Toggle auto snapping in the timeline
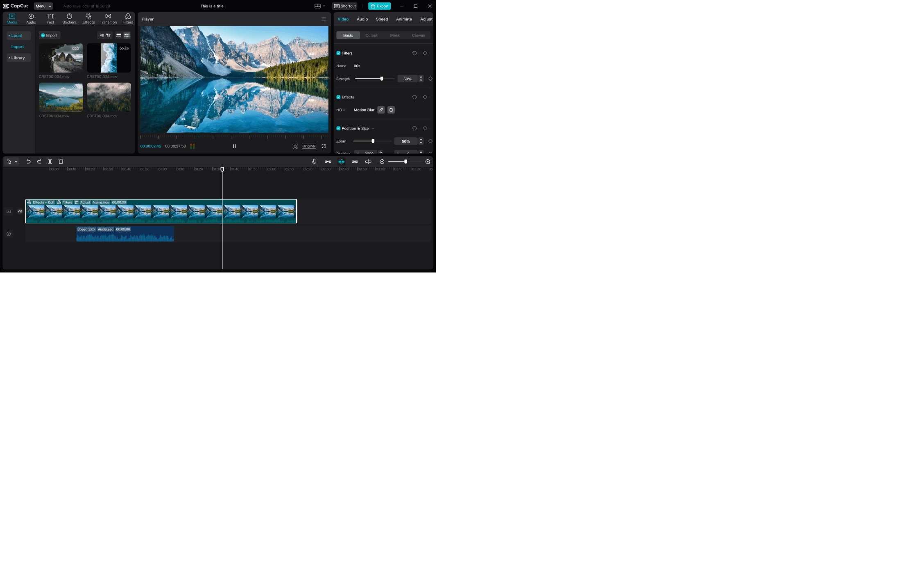 (341, 161)
